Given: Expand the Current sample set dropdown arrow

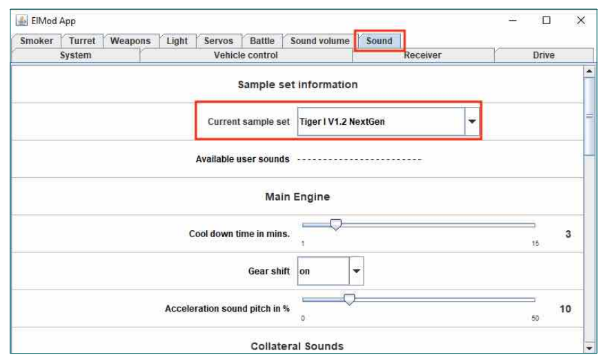Looking at the screenshot, I should 472,121.
